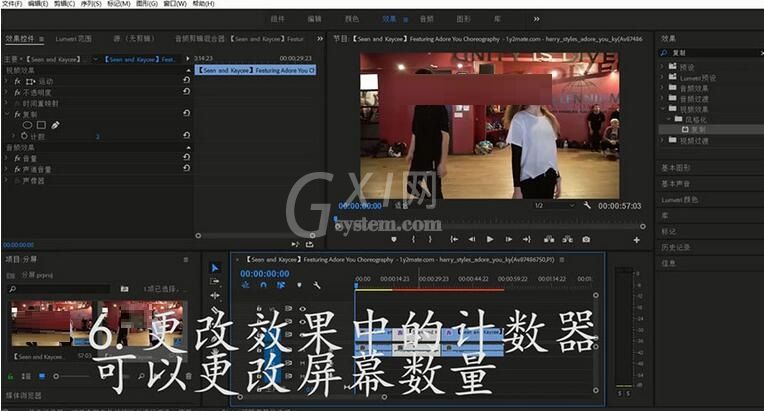This screenshot has height=411, width=764.
Task: Go to In point in Program monitor
Action: click(454, 239)
